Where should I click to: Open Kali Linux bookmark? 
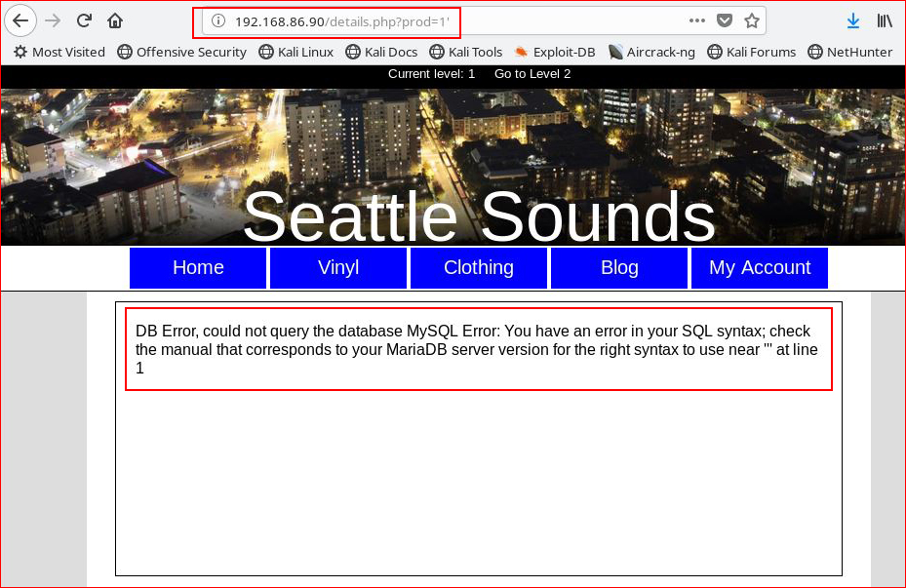click(x=296, y=52)
